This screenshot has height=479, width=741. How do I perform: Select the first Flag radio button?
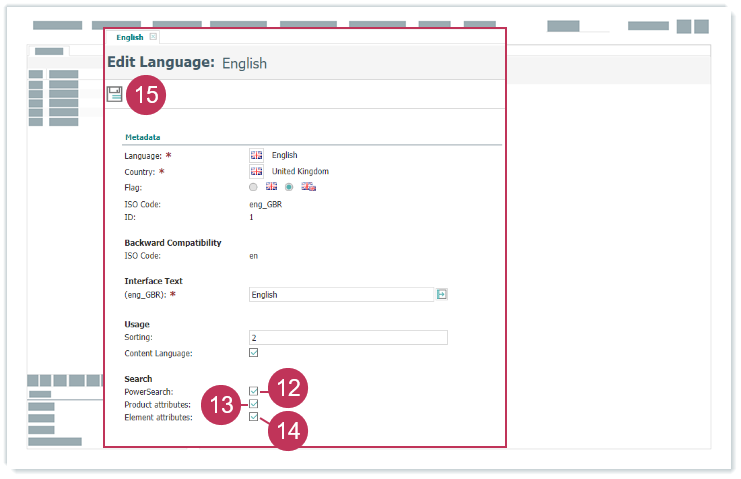pyautogui.click(x=253, y=187)
